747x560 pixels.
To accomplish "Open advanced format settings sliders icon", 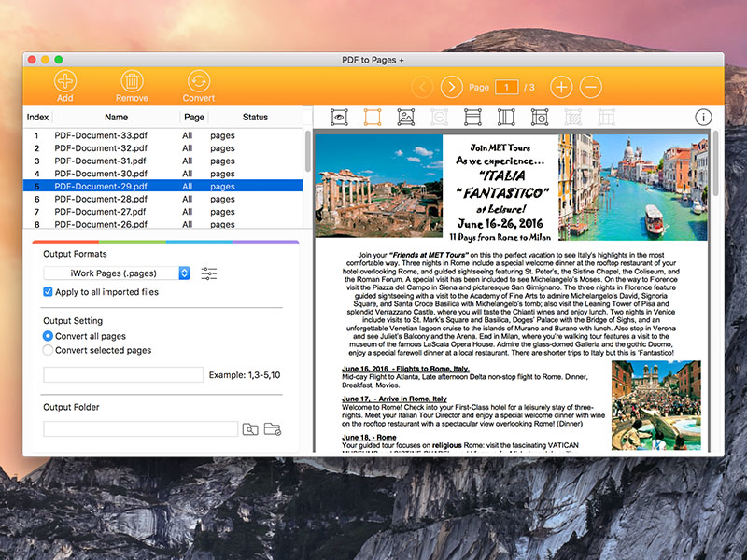I will click(x=208, y=273).
